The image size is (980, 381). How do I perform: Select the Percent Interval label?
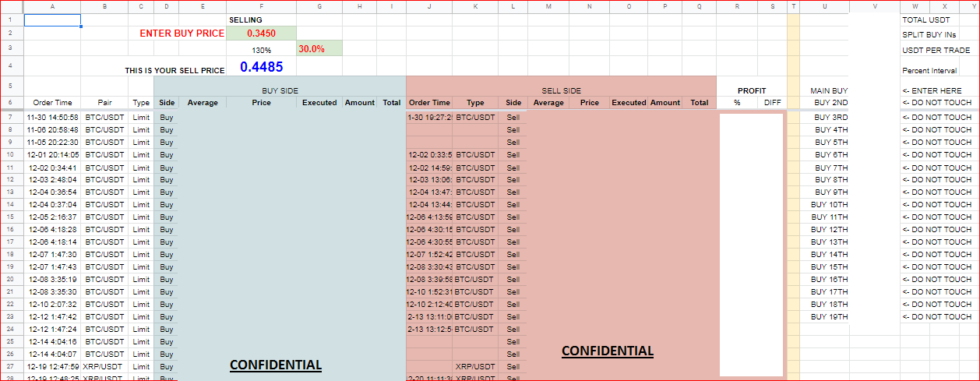[x=929, y=70]
